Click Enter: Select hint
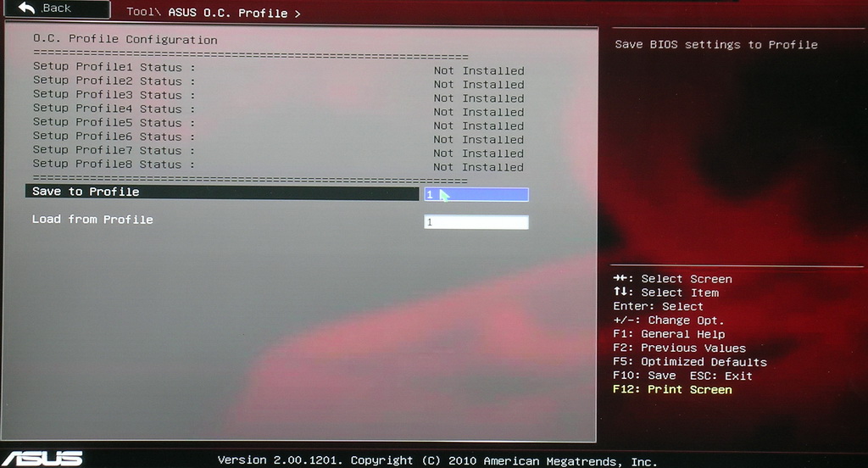The image size is (868, 468). click(x=658, y=306)
